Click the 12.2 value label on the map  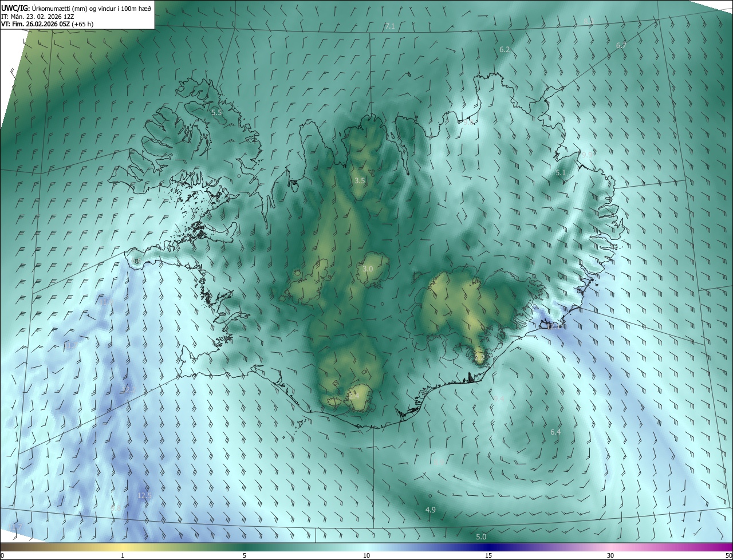pos(129,389)
